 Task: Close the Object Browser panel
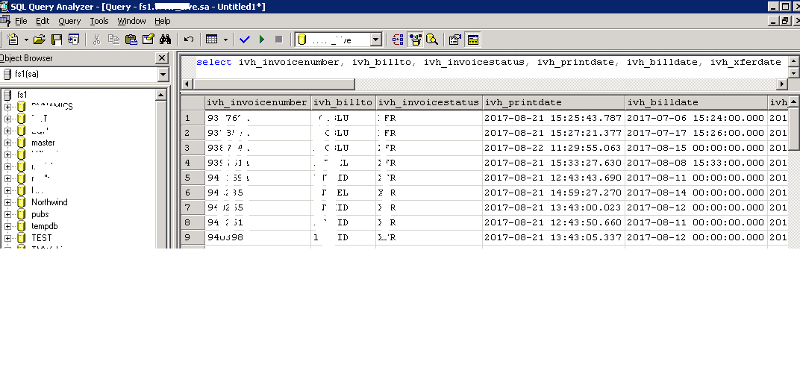click(x=162, y=58)
